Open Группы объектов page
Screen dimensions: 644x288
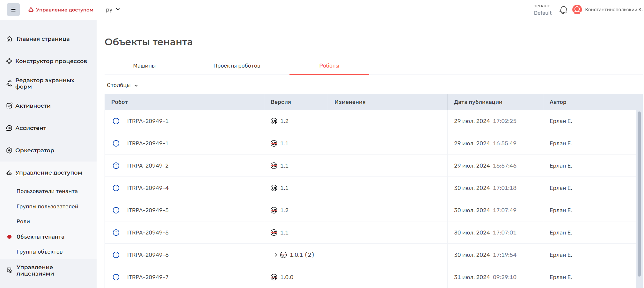40,252
